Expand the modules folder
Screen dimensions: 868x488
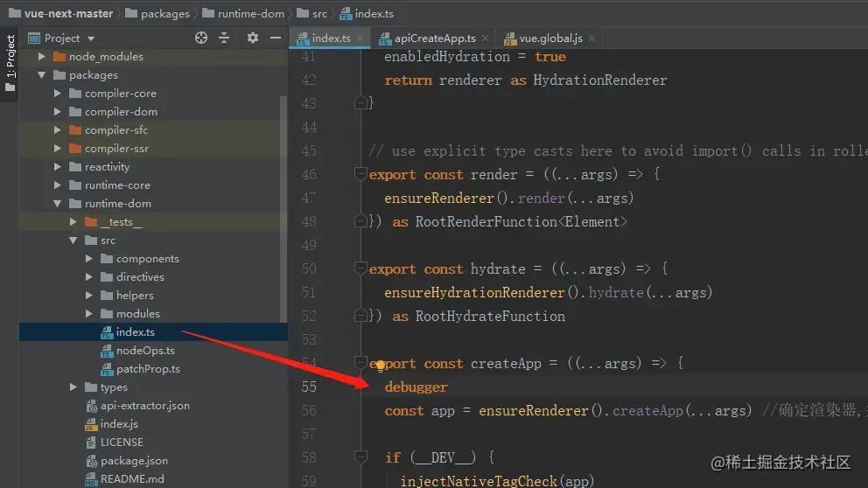pos(88,314)
